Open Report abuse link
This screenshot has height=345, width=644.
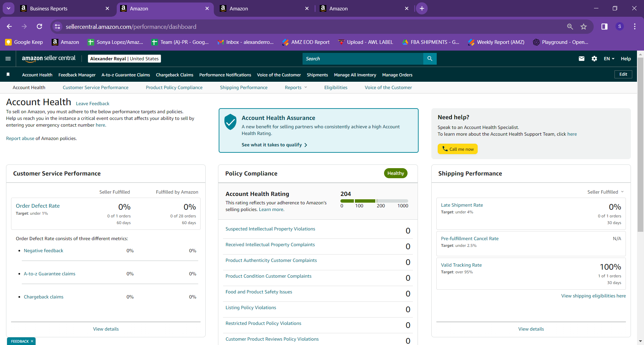coord(20,138)
